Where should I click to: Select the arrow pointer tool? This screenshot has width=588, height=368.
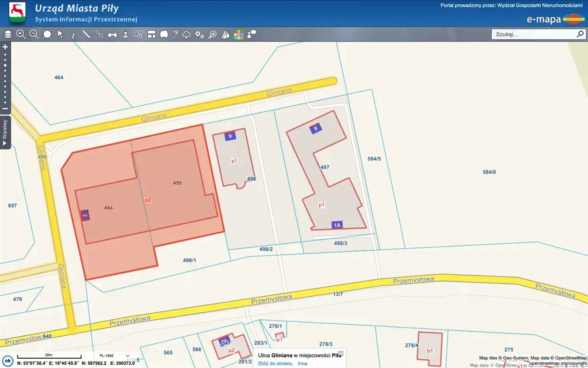tap(60, 34)
